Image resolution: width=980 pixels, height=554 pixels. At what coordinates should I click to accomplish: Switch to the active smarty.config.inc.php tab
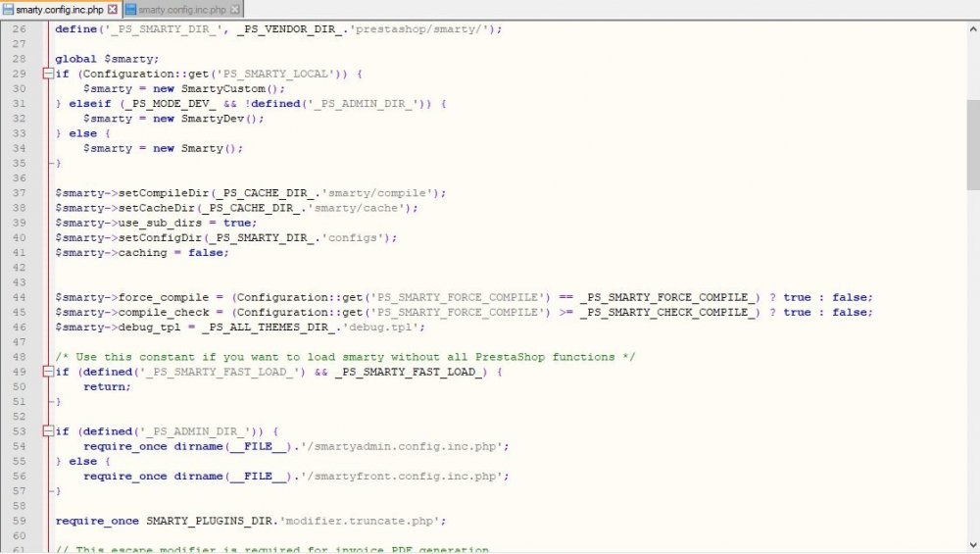click(x=60, y=10)
